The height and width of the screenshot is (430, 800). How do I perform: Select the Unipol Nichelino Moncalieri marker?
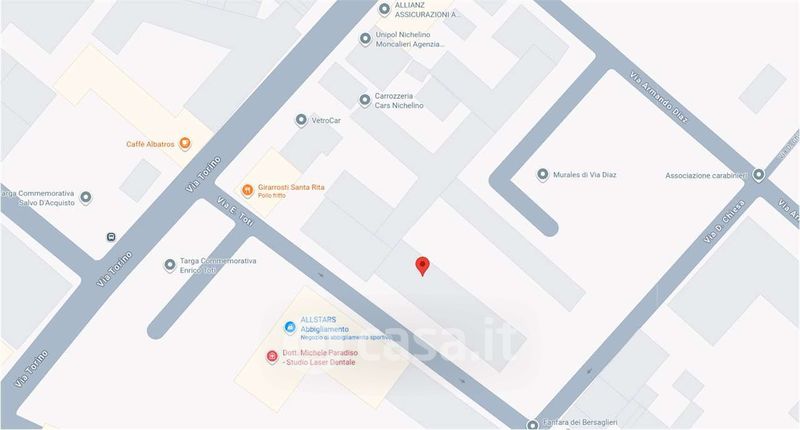(365, 39)
